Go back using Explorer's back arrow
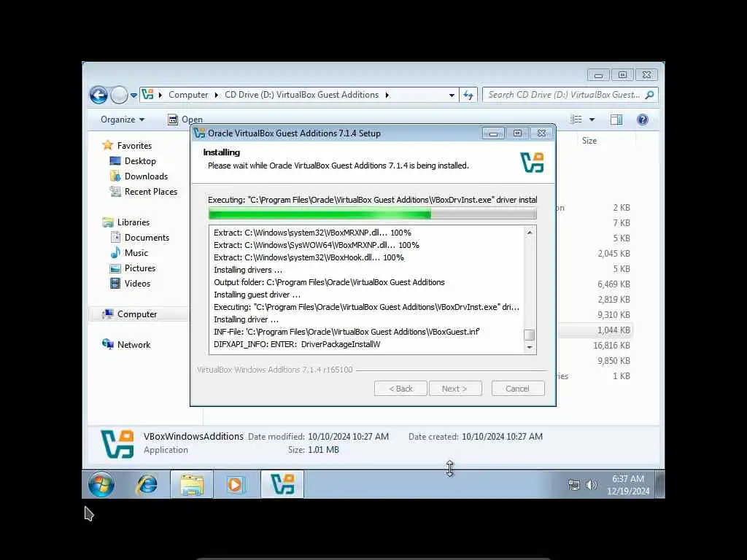This screenshot has height=560, width=747. pos(98,95)
